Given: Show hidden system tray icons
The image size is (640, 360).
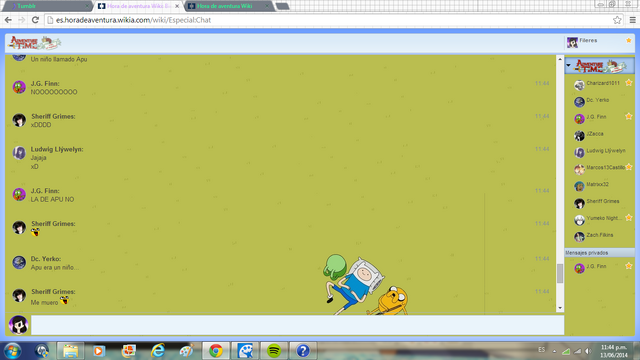Looking at the screenshot, I should click(554, 351).
